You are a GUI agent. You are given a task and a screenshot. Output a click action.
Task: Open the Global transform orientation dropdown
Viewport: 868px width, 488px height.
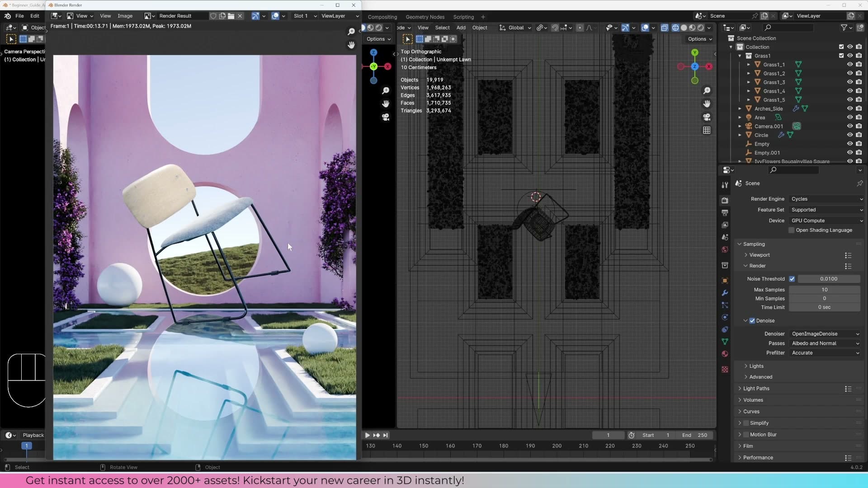515,28
